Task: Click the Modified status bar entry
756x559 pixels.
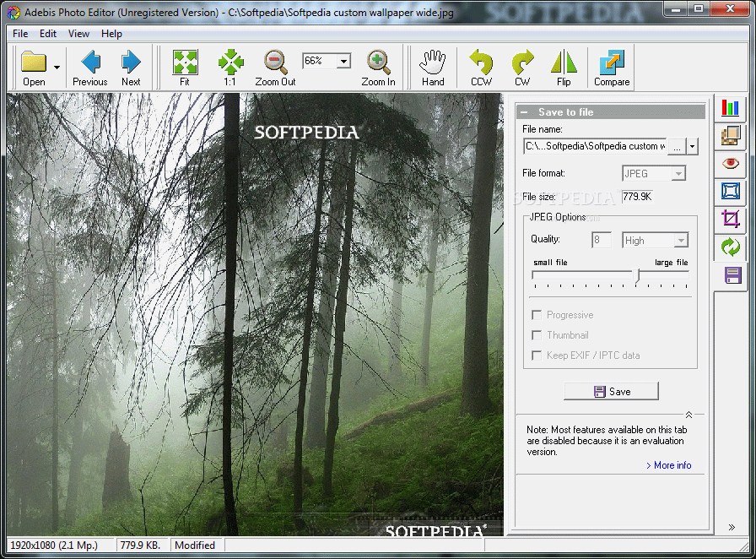Action: click(x=195, y=545)
